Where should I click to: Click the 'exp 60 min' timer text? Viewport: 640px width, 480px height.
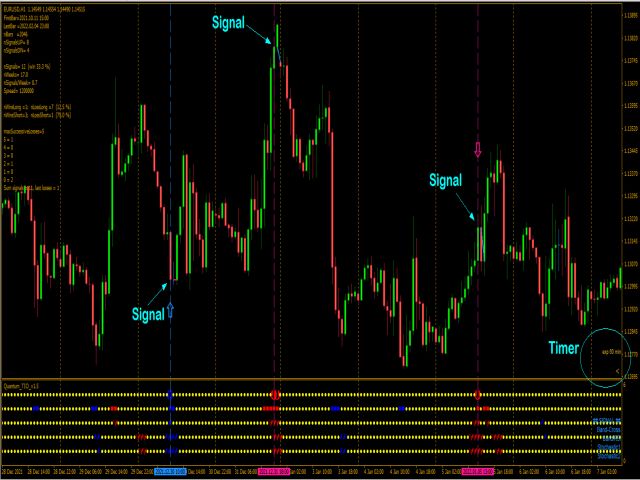(x=611, y=351)
